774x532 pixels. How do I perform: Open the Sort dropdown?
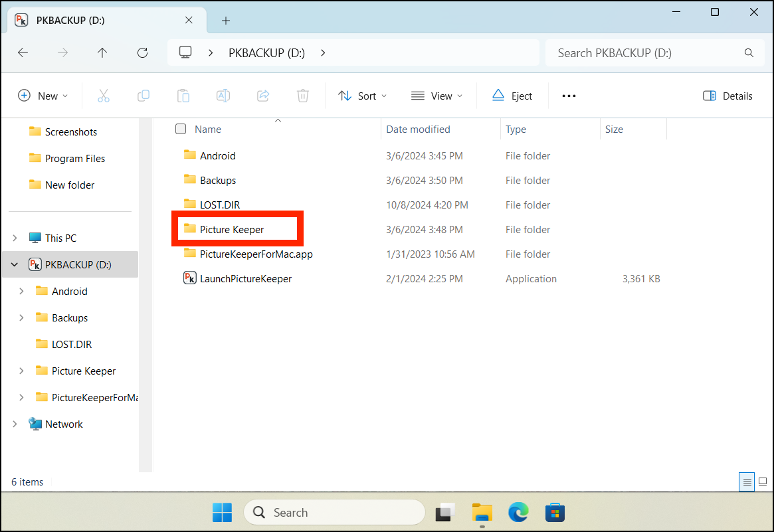pos(362,96)
